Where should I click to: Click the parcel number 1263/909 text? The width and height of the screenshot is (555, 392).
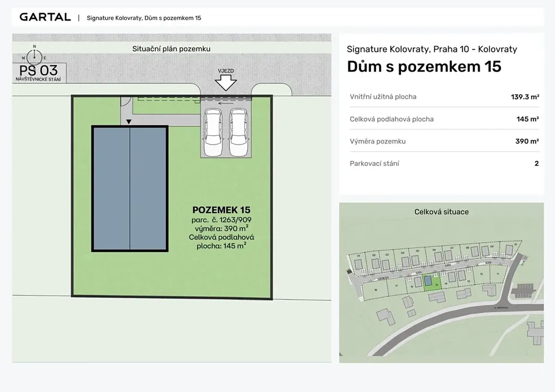pyautogui.click(x=221, y=220)
